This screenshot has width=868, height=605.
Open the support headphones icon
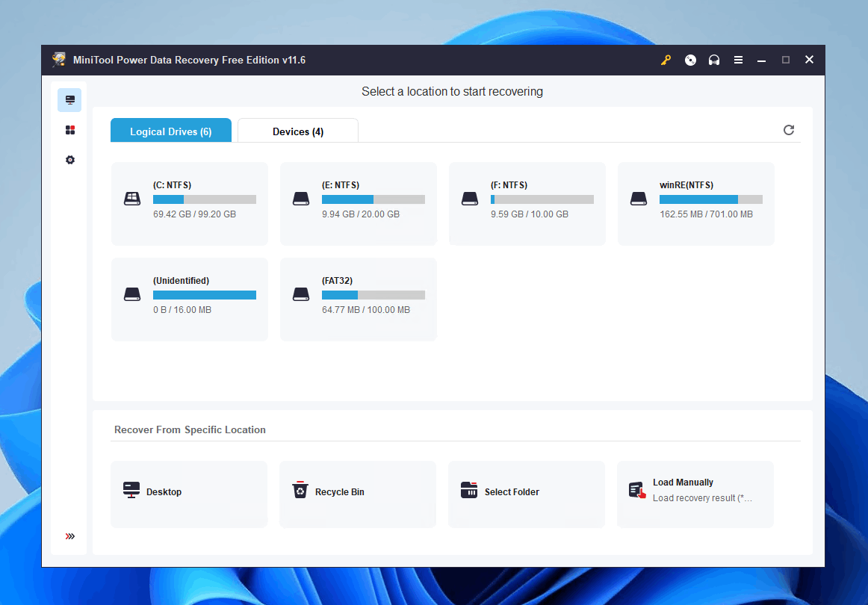pyautogui.click(x=714, y=60)
